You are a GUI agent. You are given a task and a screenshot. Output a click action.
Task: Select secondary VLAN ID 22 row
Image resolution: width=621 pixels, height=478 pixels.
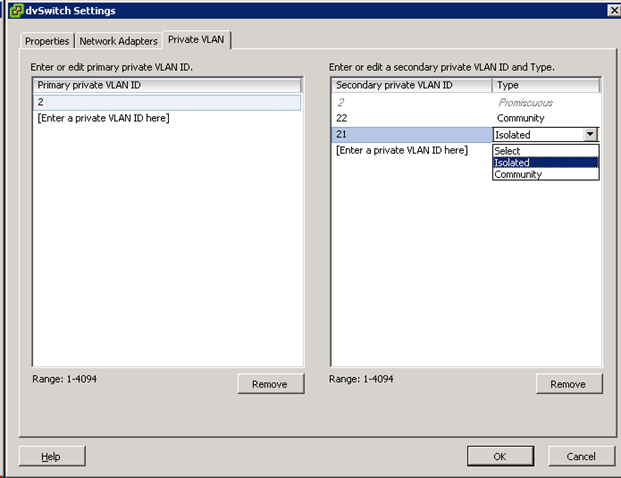click(410, 118)
